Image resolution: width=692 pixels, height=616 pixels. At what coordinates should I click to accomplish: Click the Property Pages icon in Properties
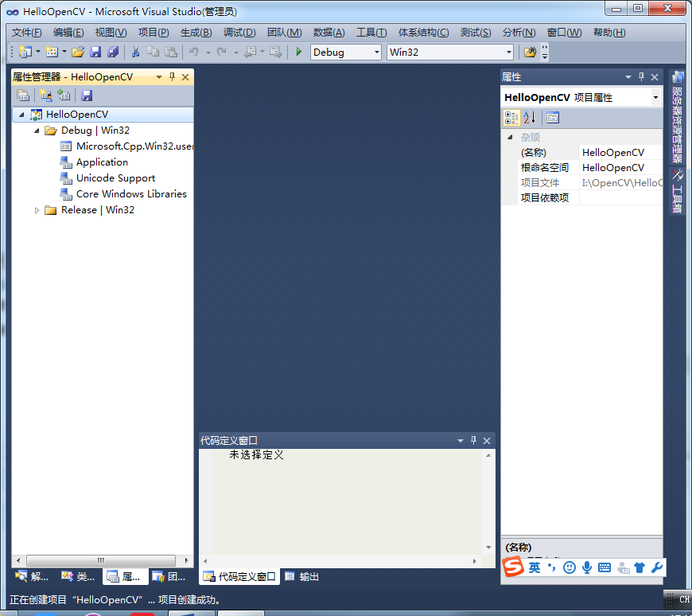click(x=553, y=118)
